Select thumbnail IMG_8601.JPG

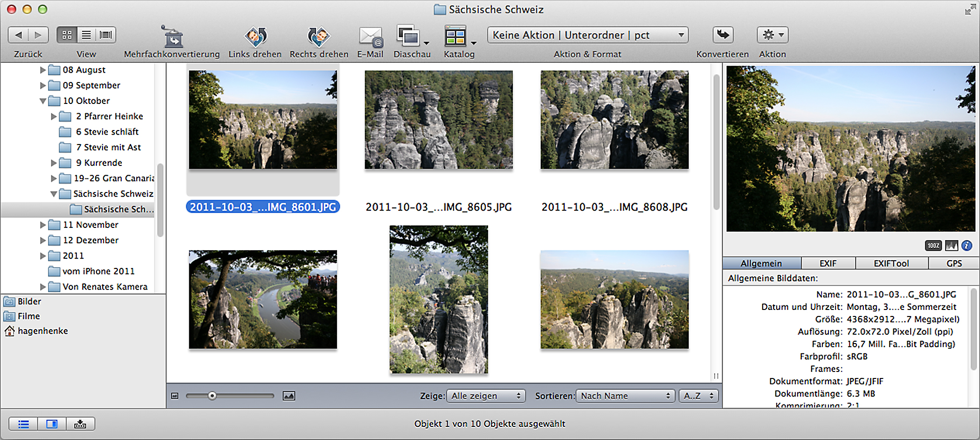click(x=263, y=120)
